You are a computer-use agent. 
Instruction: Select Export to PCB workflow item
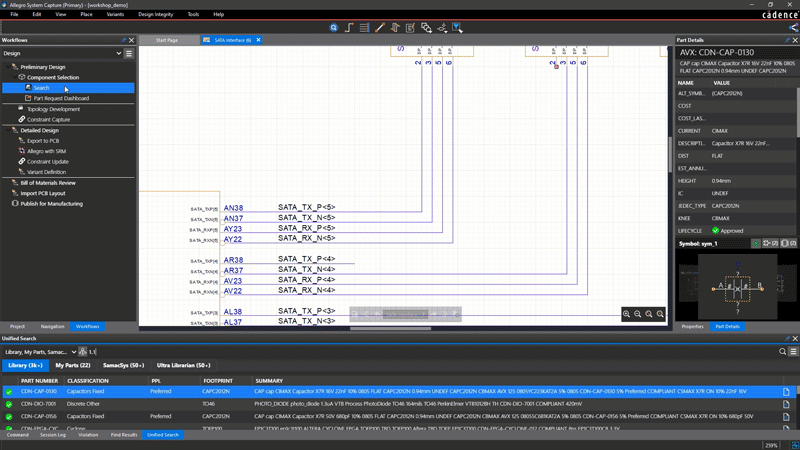pos(43,141)
